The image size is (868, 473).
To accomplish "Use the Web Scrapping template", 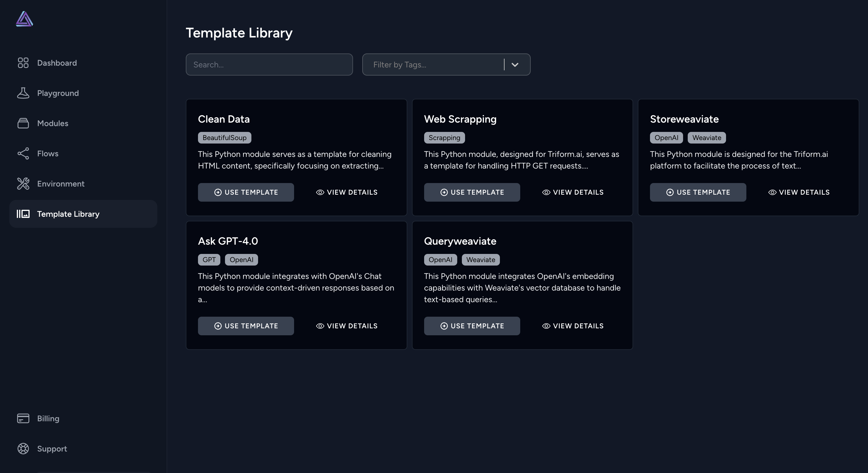I will [x=472, y=192].
